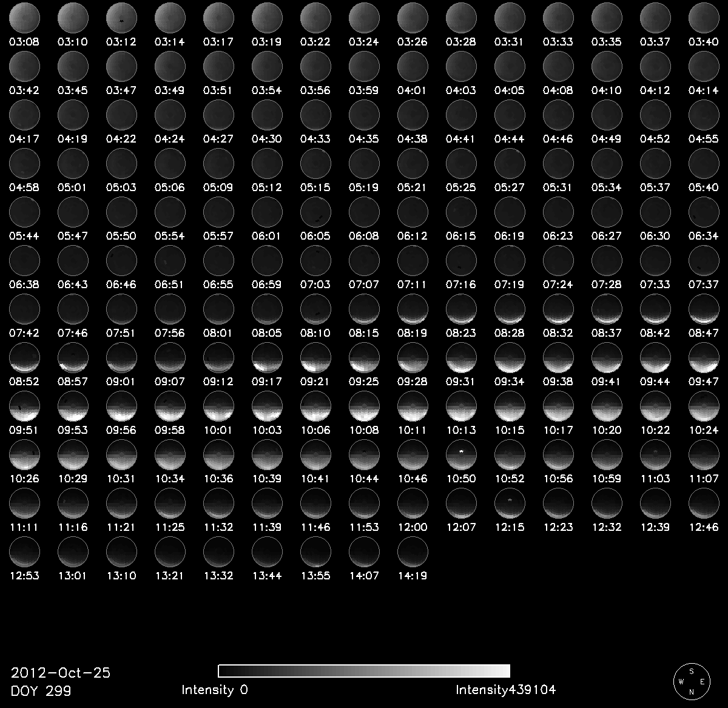Select the 10:50 disk with bright spot
The height and width of the screenshot is (708, 728).
pyautogui.click(x=461, y=454)
